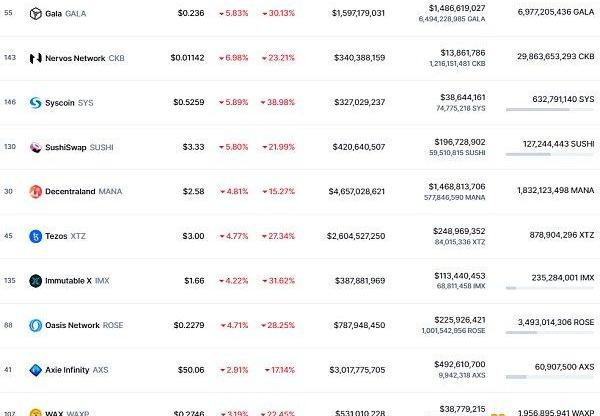Click the Oasis Network logo icon
This screenshot has height=416, width=600.
pyautogui.click(x=36, y=325)
